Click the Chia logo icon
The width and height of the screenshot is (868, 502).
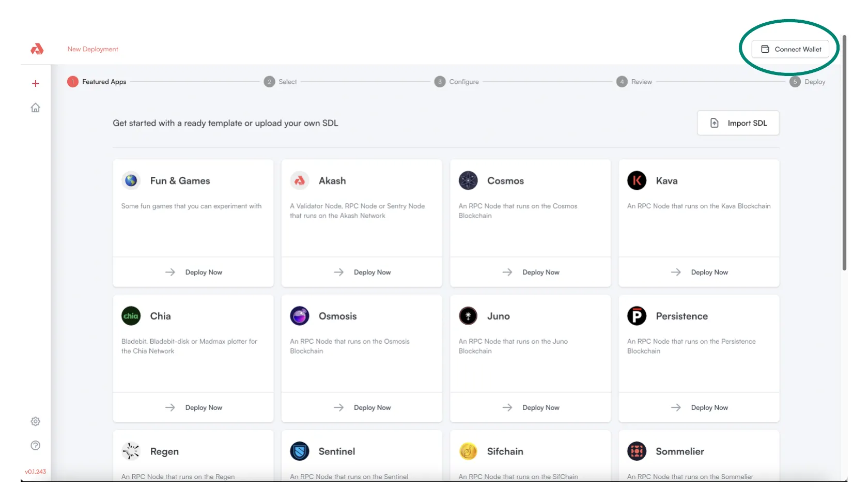click(131, 316)
